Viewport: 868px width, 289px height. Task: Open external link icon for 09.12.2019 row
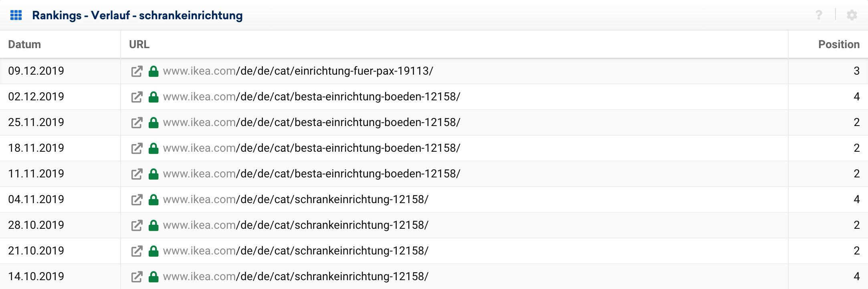point(137,71)
